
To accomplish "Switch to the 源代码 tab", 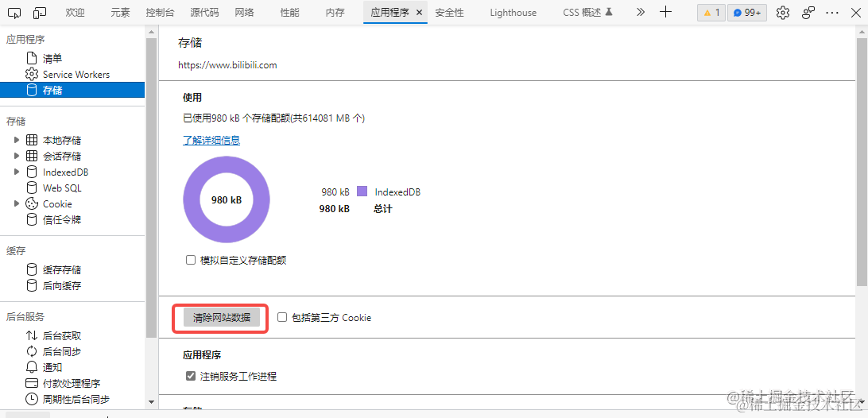I will 204,13.
